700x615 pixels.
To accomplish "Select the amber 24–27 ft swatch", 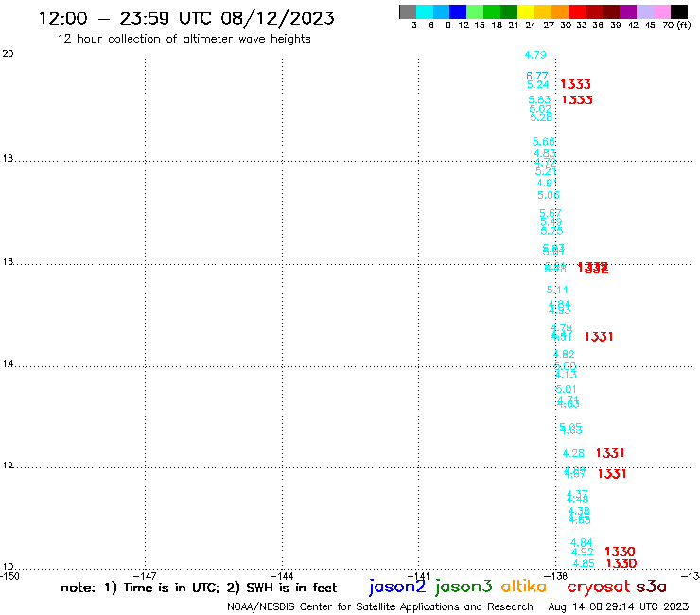I will pos(543,11).
